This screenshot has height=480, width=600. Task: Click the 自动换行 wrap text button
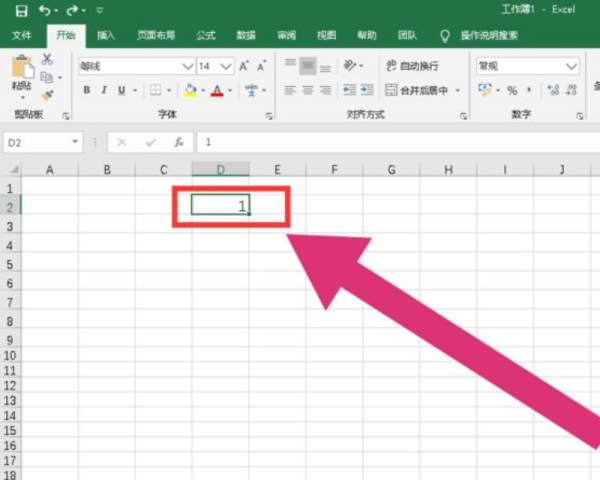(412, 66)
